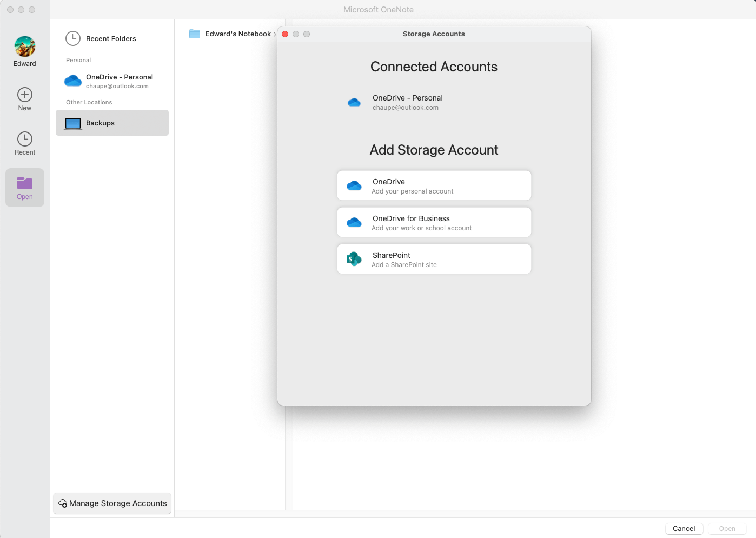Click OneDrive cloud icon in sidebar Personal list
This screenshot has height=538, width=756.
[73, 81]
